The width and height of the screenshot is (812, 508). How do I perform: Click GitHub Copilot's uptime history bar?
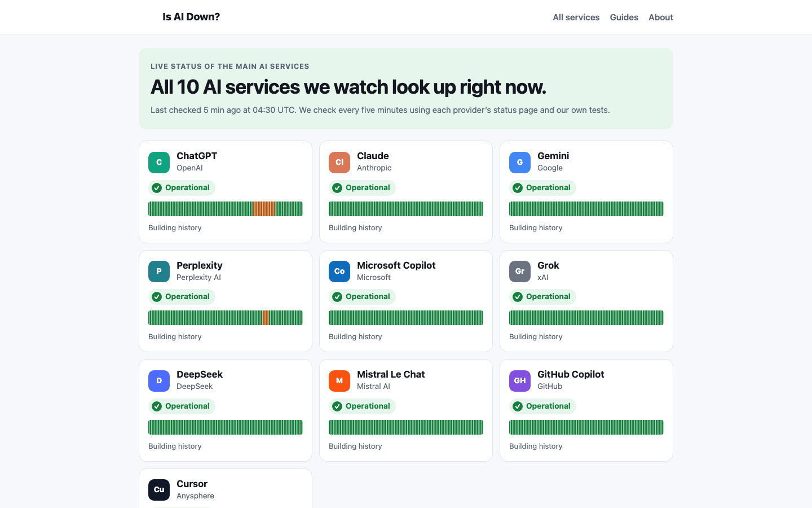click(x=586, y=427)
